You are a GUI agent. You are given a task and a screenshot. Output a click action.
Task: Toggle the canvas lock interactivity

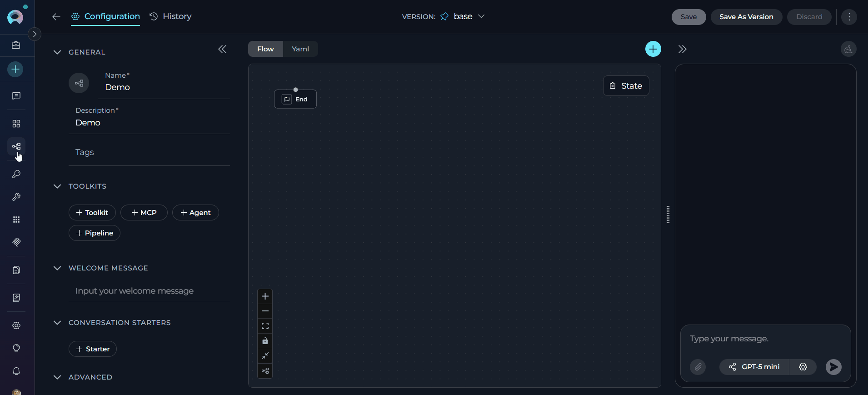point(265,341)
